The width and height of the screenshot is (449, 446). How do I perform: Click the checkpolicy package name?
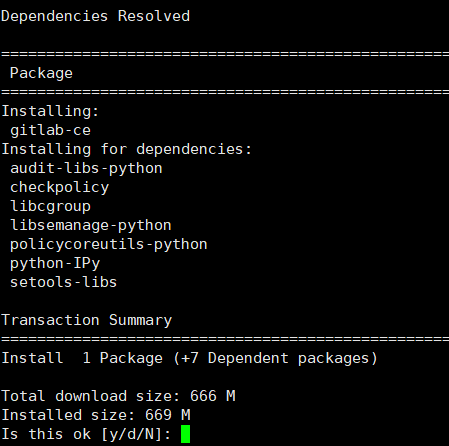[x=59, y=187]
